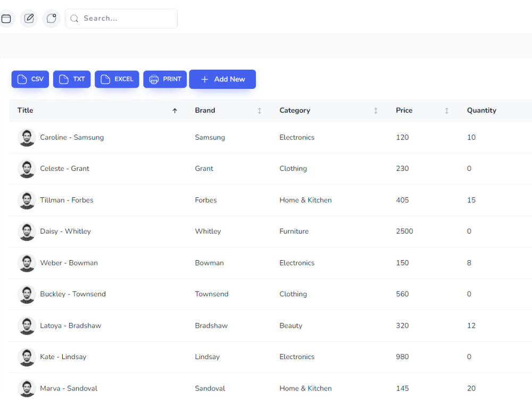532x399 pixels.
Task: Click the Lindsay brand cell
Action: coord(207,357)
